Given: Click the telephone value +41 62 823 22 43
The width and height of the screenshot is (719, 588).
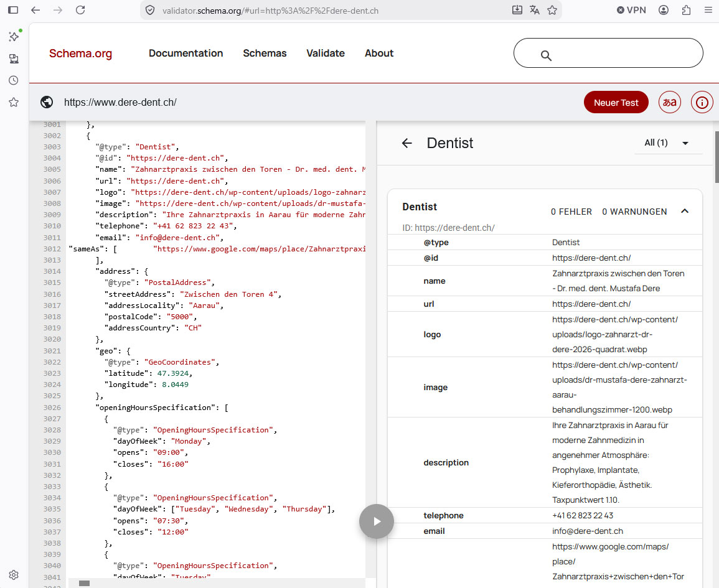Looking at the screenshot, I should pyautogui.click(x=582, y=516).
